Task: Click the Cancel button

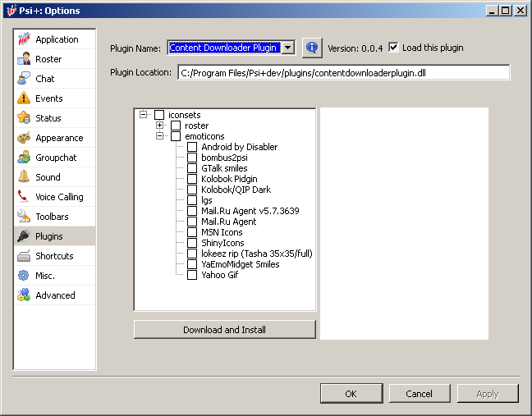Action: (x=419, y=394)
